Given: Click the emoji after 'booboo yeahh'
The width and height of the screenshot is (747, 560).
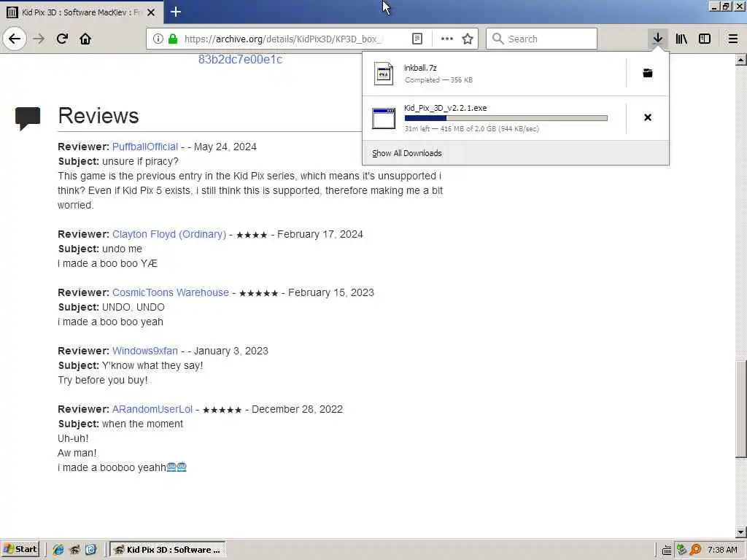Looking at the screenshot, I should click(177, 467).
